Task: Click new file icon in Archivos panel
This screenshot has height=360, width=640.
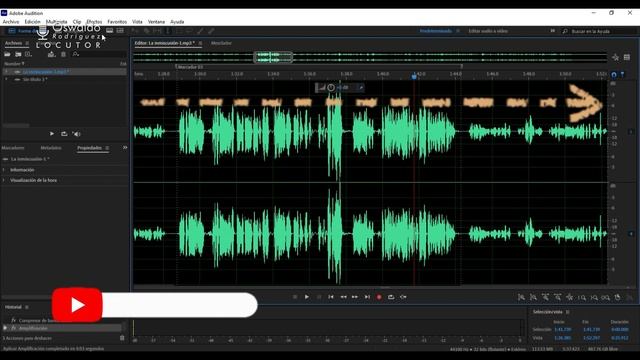Action: pos(28,54)
